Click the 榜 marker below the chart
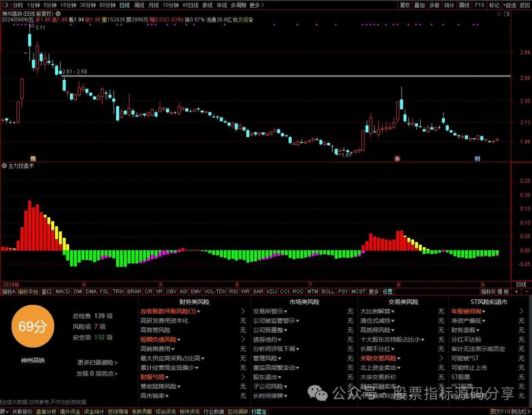Image resolution: width=532 pixels, height=415 pixels. [33, 159]
